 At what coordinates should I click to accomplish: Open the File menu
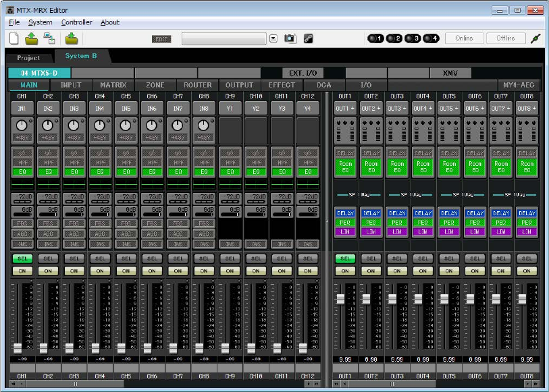(14, 22)
